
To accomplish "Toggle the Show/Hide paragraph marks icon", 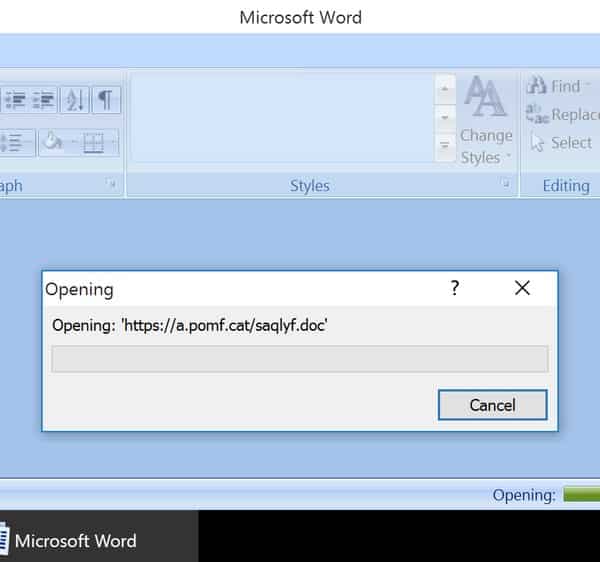I will click(106, 100).
